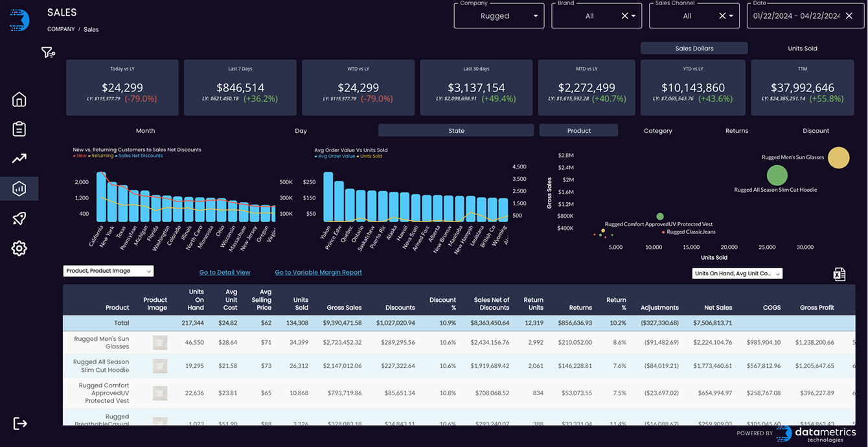Viewport: 868px width, 447px height.
Task: Sort by Gross Sales column header
Action: [x=344, y=308]
